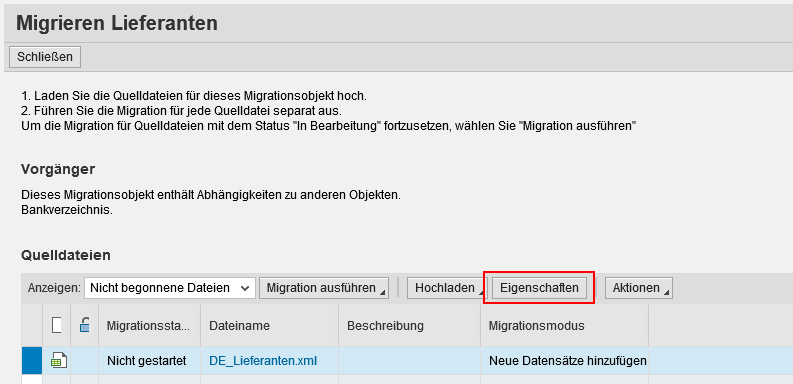Tick the select-all checkbox in header
This screenshot has height=384, width=793.
pos(57,325)
